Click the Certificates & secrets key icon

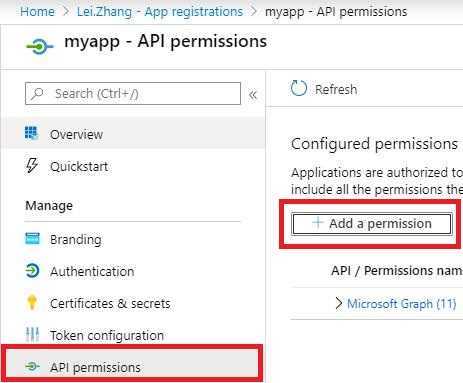32,302
